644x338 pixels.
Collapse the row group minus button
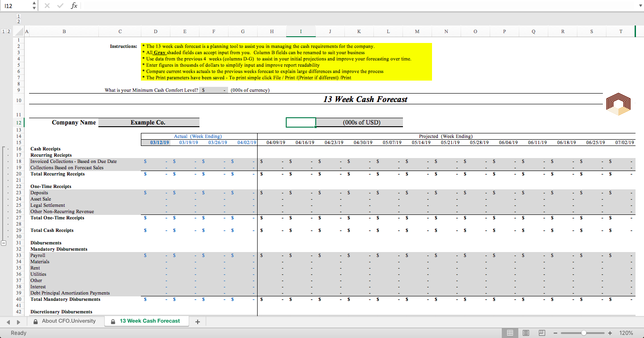3,243
